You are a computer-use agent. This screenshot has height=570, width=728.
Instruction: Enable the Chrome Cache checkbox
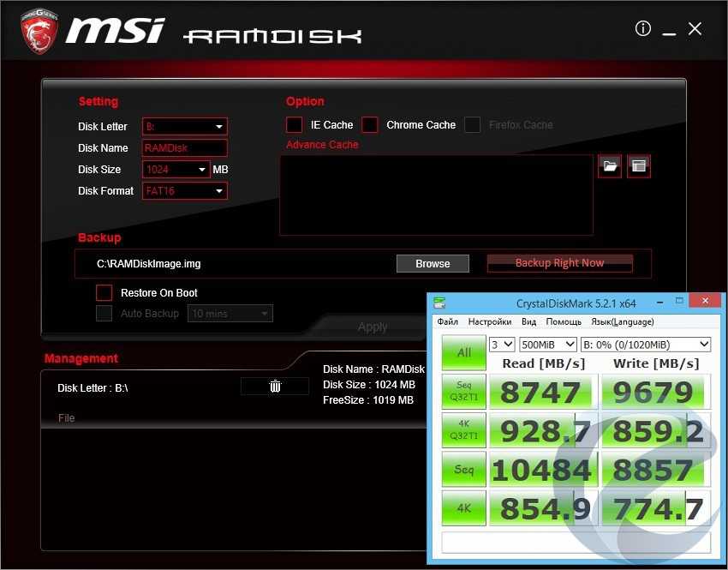click(370, 125)
